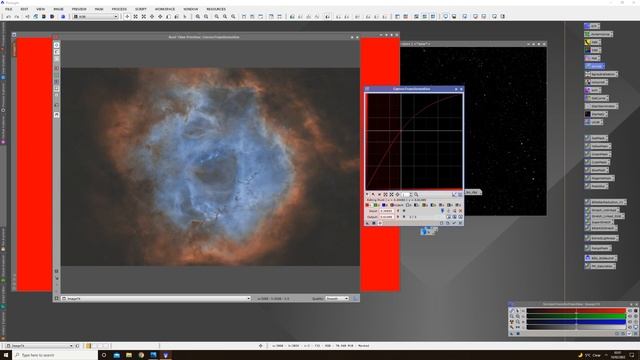Open the Windows Start menu
Viewport: 640px width, 360px height.
point(6,355)
